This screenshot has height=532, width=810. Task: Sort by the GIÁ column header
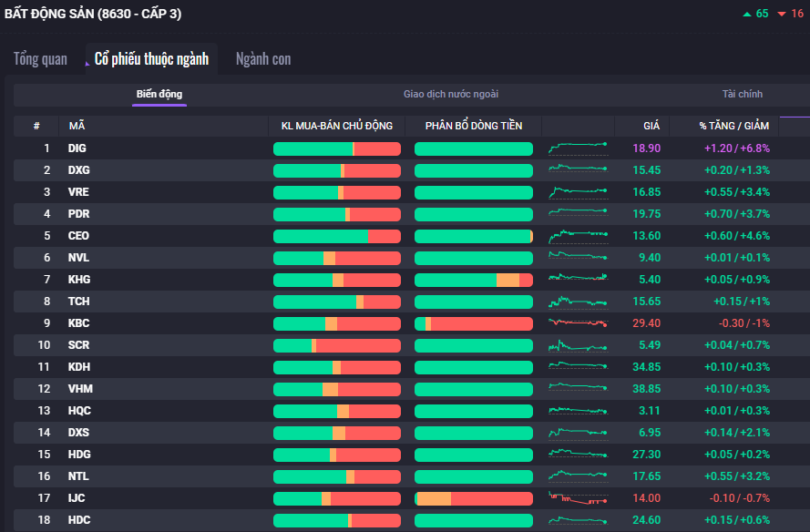[x=651, y=126]
